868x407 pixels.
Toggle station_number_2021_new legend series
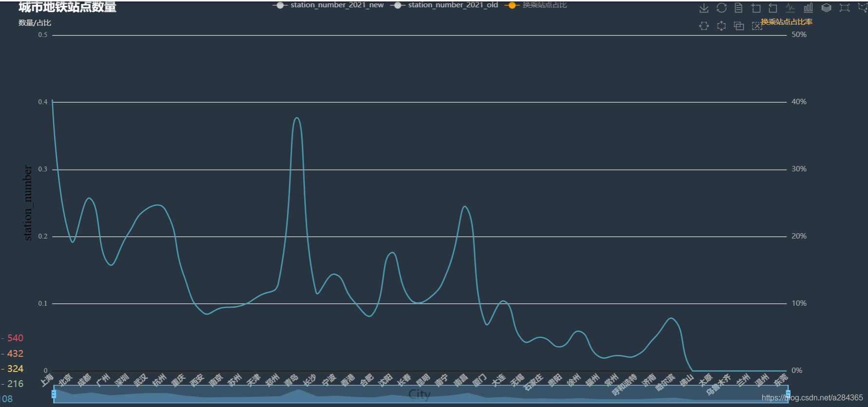pyautogui.click(x=329, y=5)
